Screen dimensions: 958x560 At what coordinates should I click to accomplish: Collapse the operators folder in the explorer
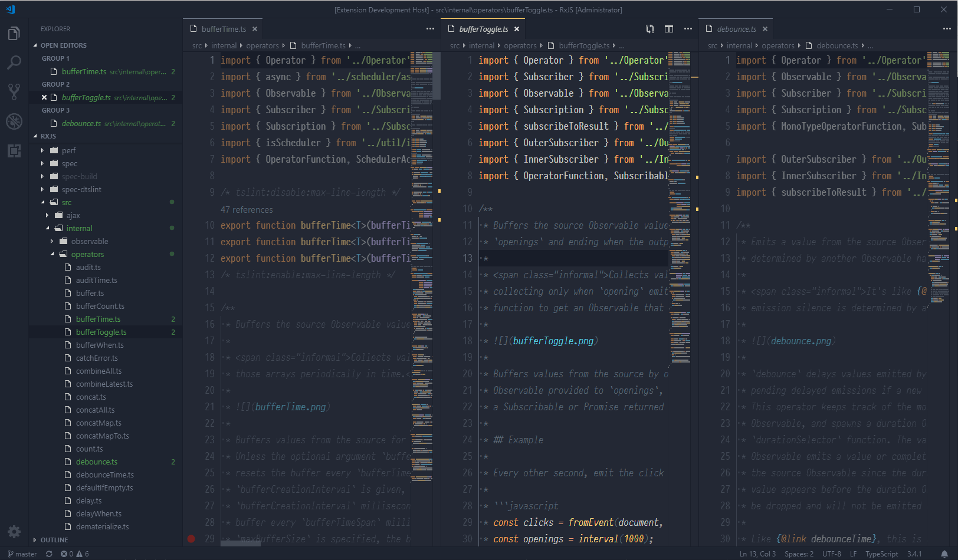(x=87, y=254)
